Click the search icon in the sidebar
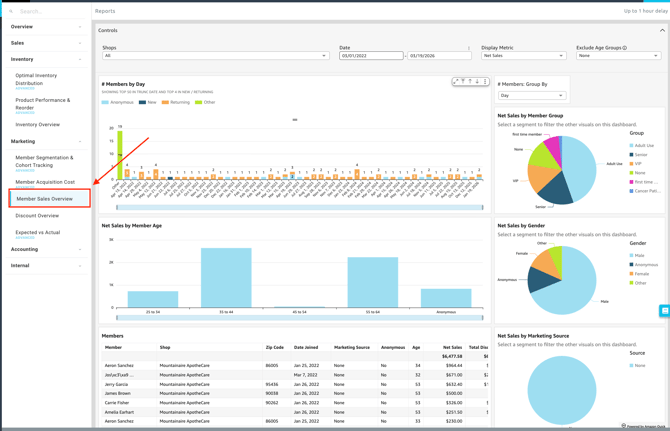Screen dimensions: 670x431 11,11
